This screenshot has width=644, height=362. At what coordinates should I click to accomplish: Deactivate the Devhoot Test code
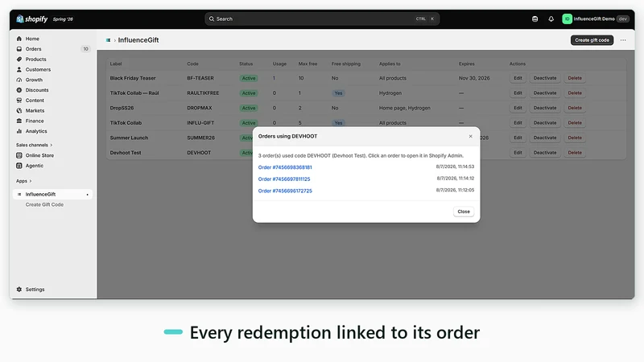click(x=545, y=153)
